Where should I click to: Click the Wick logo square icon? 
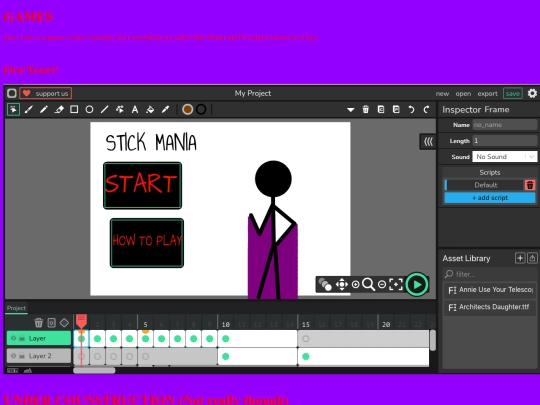12,93
